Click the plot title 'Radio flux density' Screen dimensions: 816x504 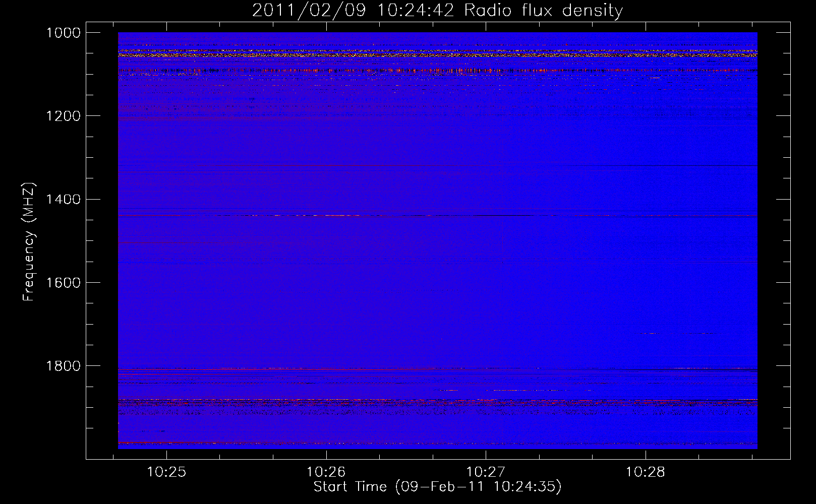[x=544, y=11]
